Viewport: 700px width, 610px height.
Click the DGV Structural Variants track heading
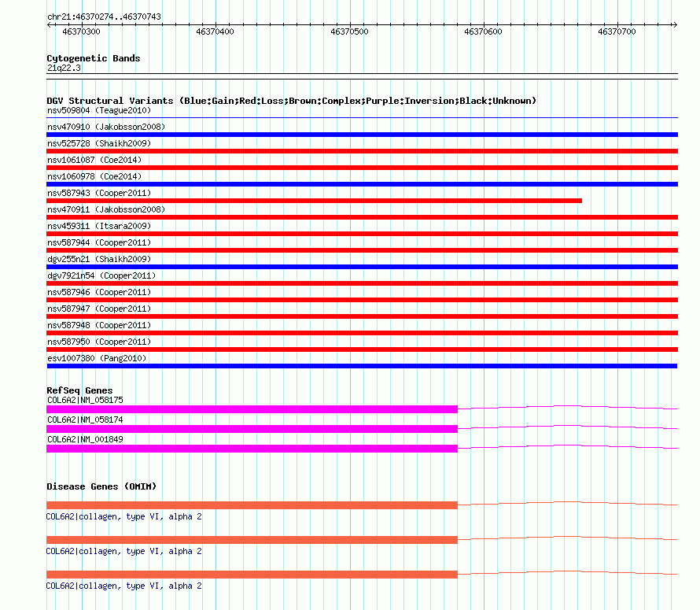(292, 101)
